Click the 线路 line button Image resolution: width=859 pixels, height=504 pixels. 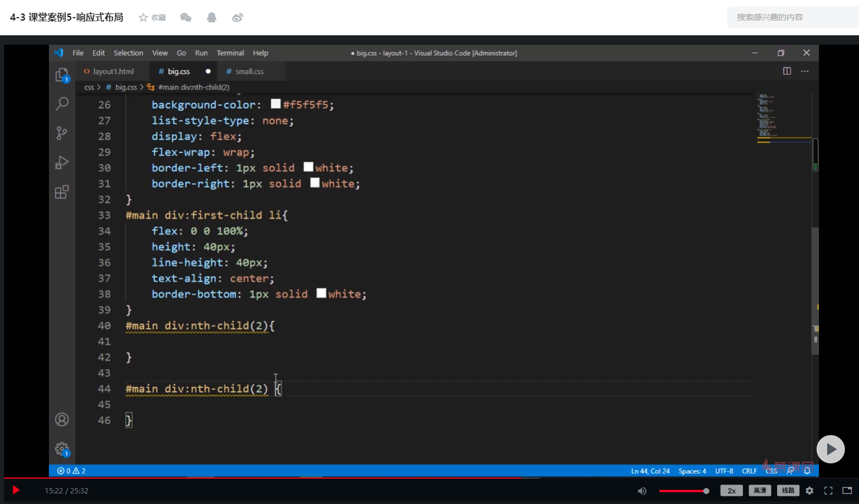tap(788, 490)
